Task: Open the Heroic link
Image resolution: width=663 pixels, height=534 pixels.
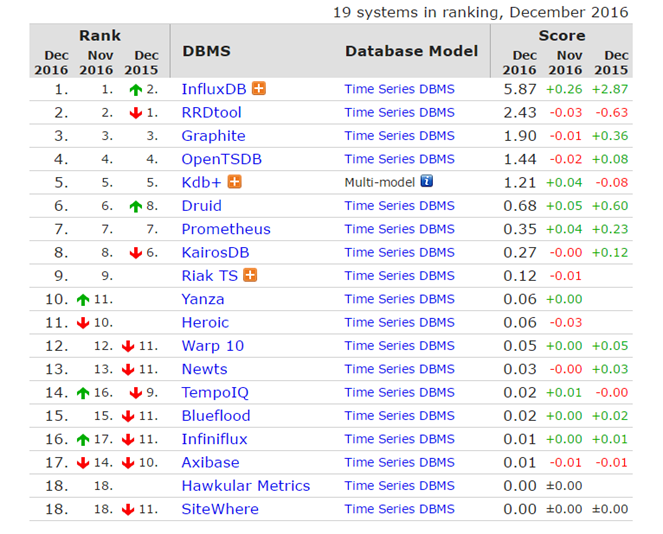Action: pos(205,323)
